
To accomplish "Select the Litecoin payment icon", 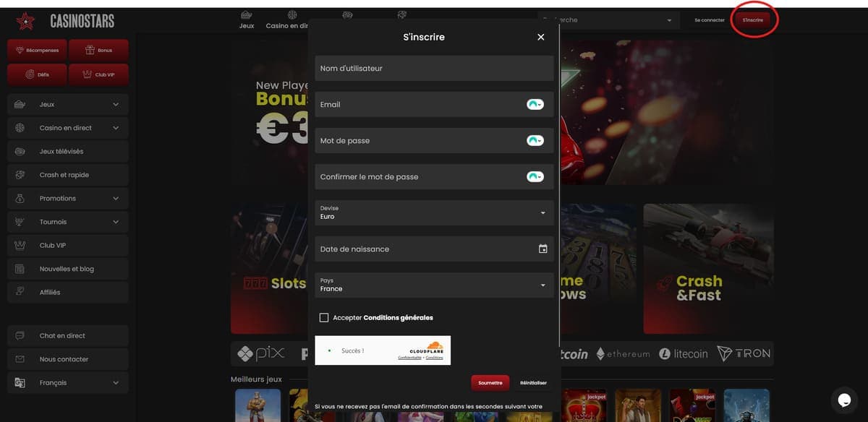I will coord(683,354).
